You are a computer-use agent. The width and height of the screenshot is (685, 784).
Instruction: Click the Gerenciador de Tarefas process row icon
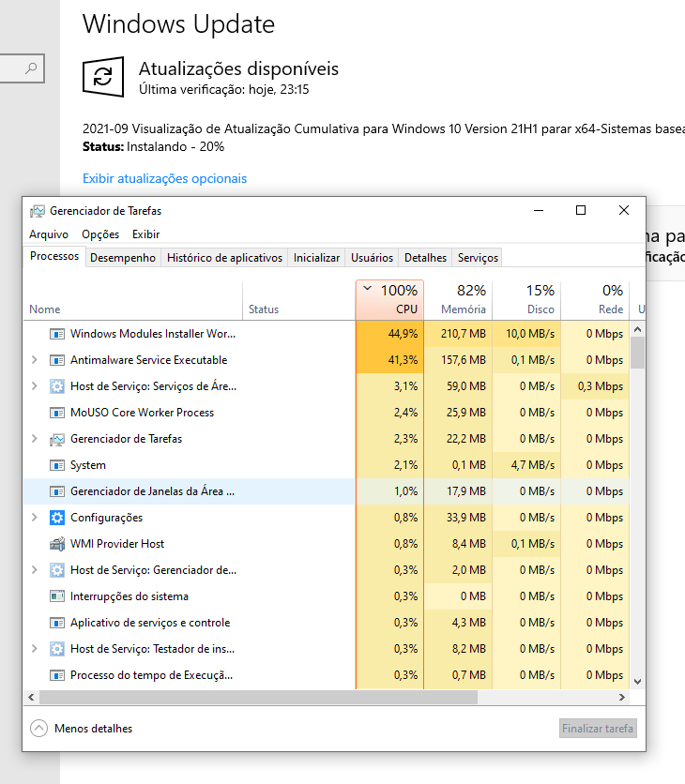[57, 439]
